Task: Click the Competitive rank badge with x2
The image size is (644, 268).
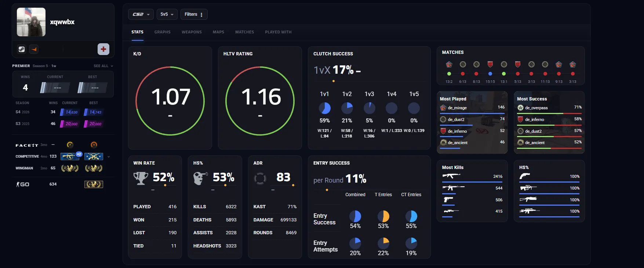Action: (70, 157)
